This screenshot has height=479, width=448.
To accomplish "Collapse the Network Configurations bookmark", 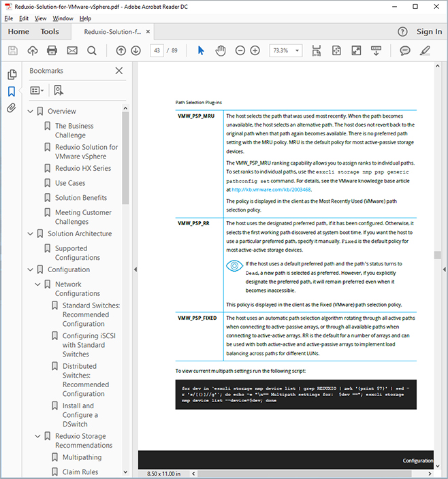I will pyautogui.click(x=37, y=284).
